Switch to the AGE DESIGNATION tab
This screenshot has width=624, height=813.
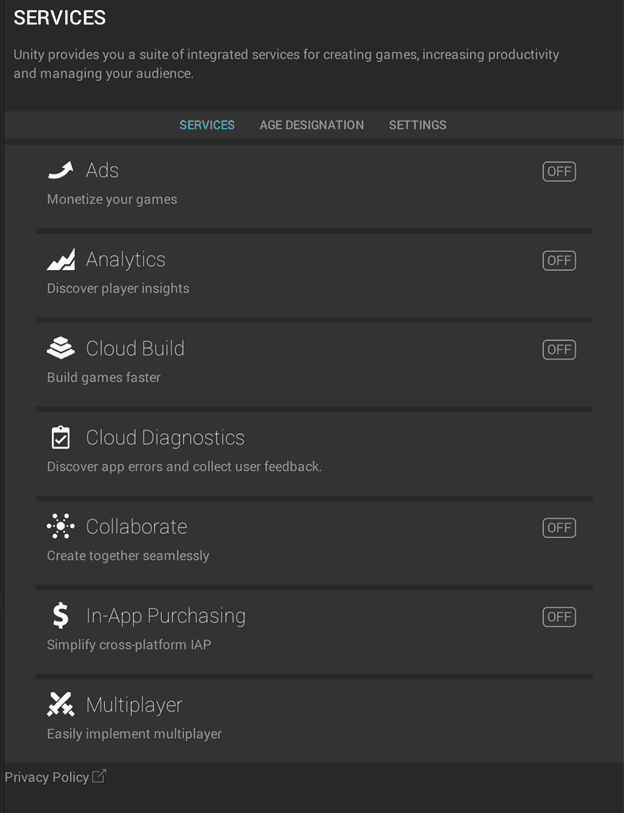311,125
